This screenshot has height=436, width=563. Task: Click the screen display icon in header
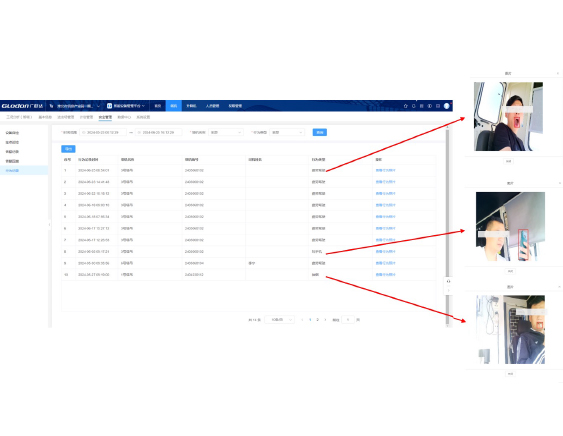[438, 106]
